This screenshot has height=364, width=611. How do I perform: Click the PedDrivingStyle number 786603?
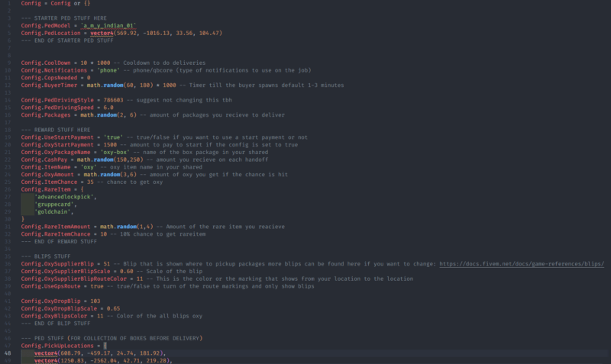(113, 100)
